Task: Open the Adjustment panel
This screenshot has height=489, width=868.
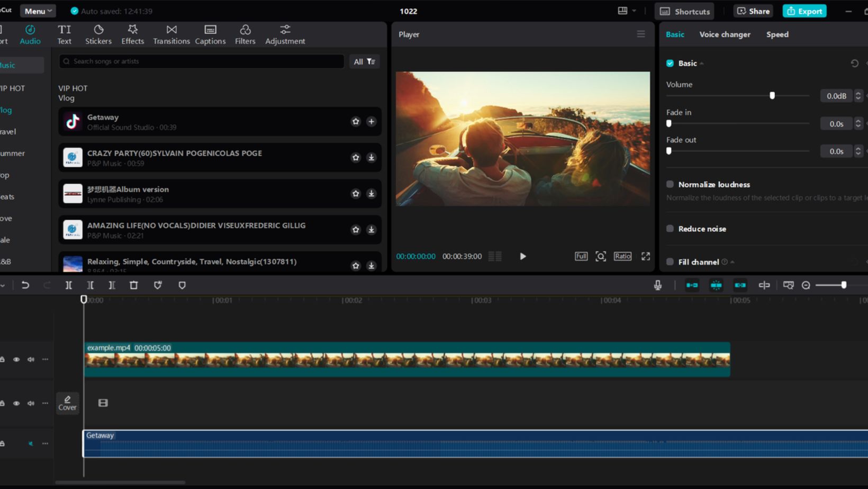Action: 285,34
